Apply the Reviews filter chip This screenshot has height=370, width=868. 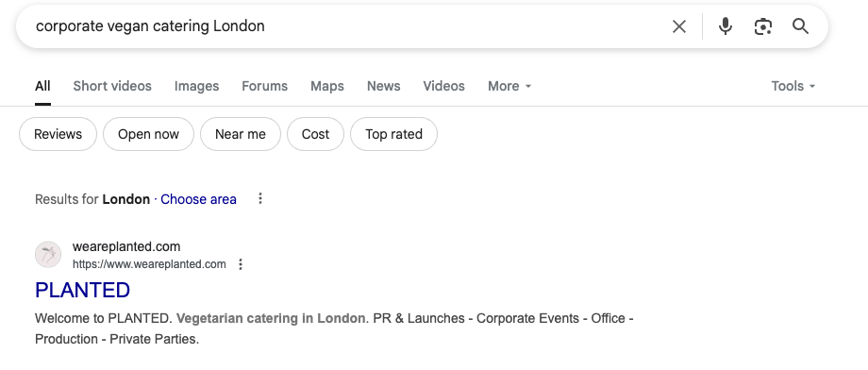[58, 134]
